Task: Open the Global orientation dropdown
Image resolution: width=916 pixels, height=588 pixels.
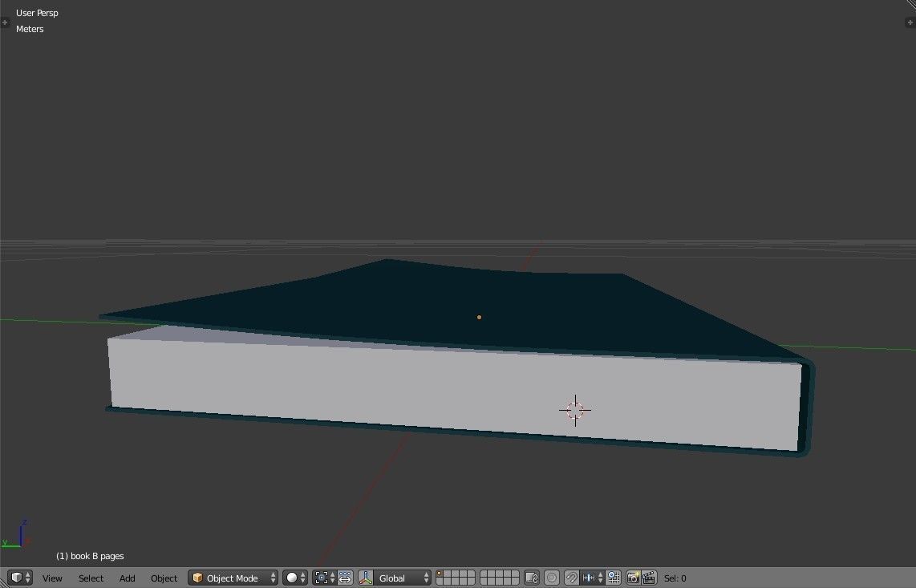Action: click(402, 578)
